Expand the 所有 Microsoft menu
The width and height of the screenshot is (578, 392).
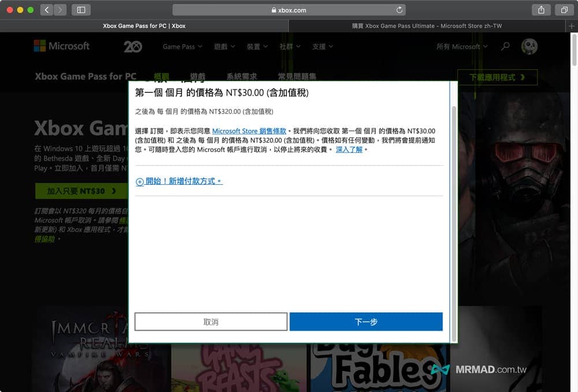coord(462,47)
